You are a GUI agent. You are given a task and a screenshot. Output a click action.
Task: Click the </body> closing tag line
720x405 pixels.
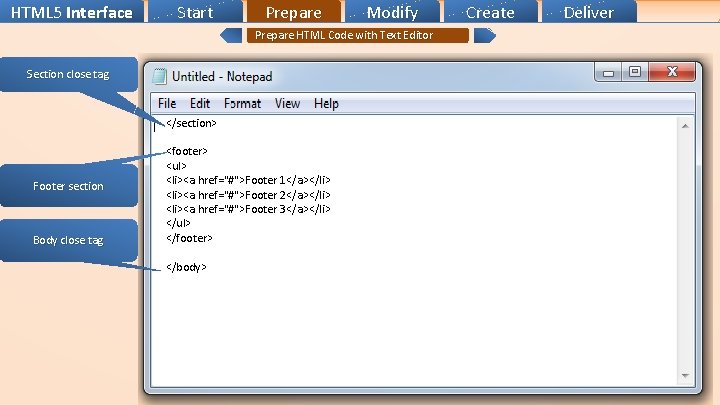pos(186,267)
